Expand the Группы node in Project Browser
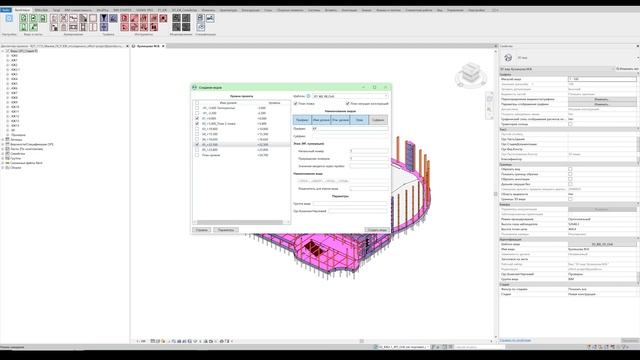 point(3,158)
